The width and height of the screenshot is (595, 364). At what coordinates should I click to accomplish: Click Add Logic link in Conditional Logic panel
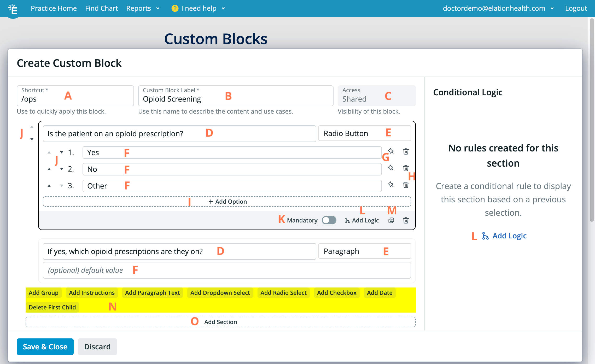tap(504, 236)
